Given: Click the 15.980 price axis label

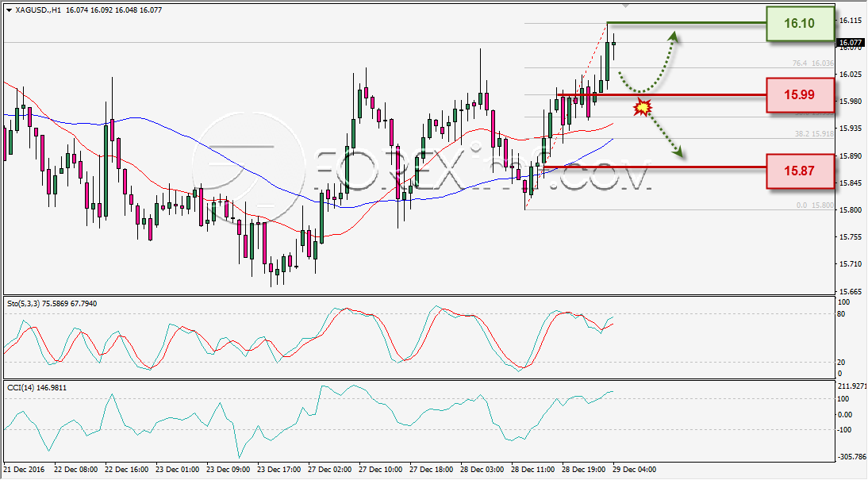Looking at the screenshot, I should pyautogui.click(x=850, y=102).
